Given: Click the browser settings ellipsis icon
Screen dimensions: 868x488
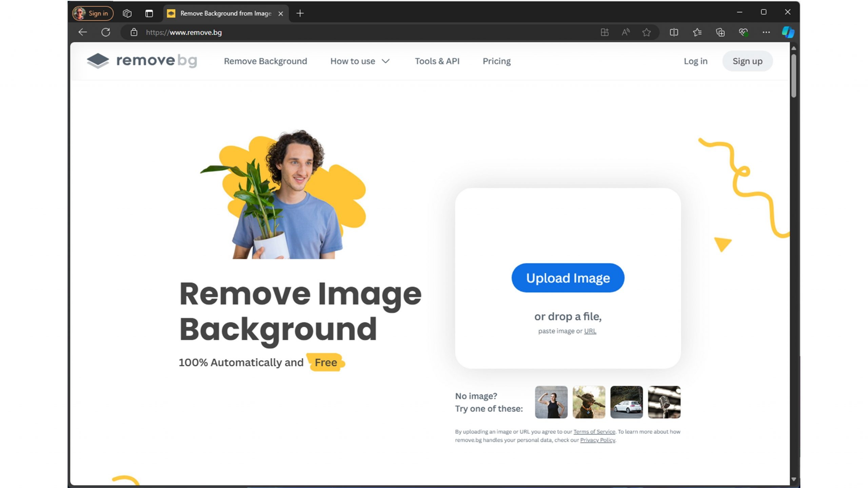Looking at the screenshot, I should 766,32.
